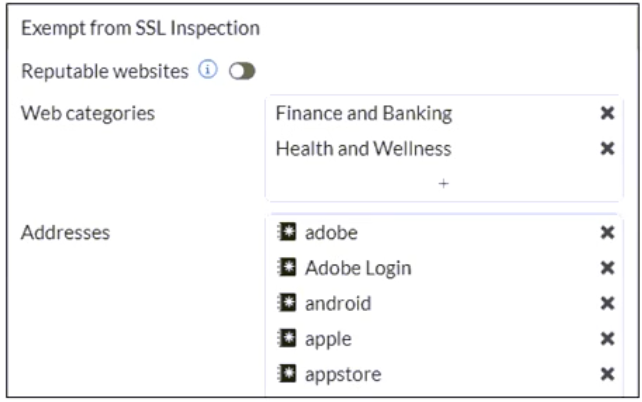
Task: Select the Health and Wellness entry
Action: click(x=363, y=149)
